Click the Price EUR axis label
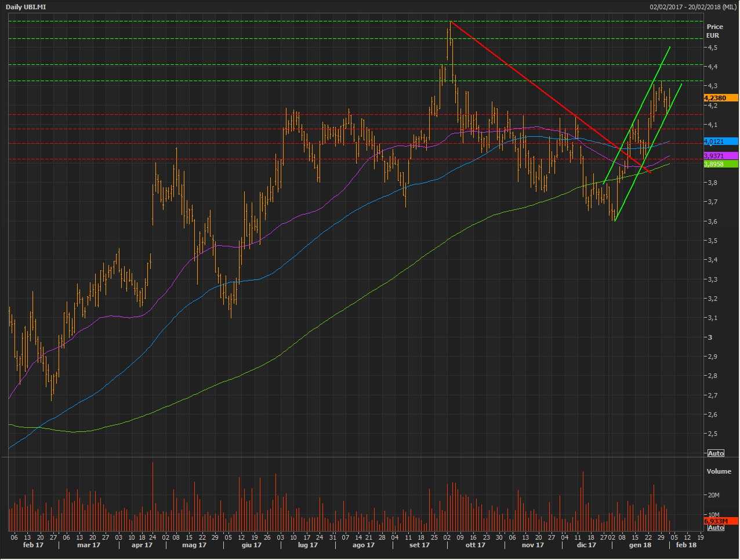Image resolution: width=740 pixels, height=560 pixels. point(714,31)
